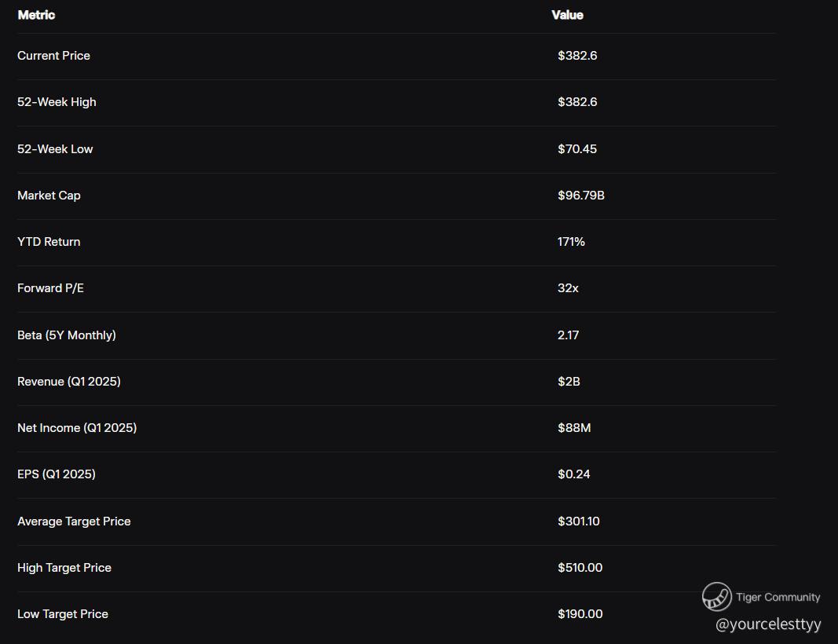This screenshot has height=644, width=838.
Task: Click the Net Income value $88M
Action: (574, 428)
